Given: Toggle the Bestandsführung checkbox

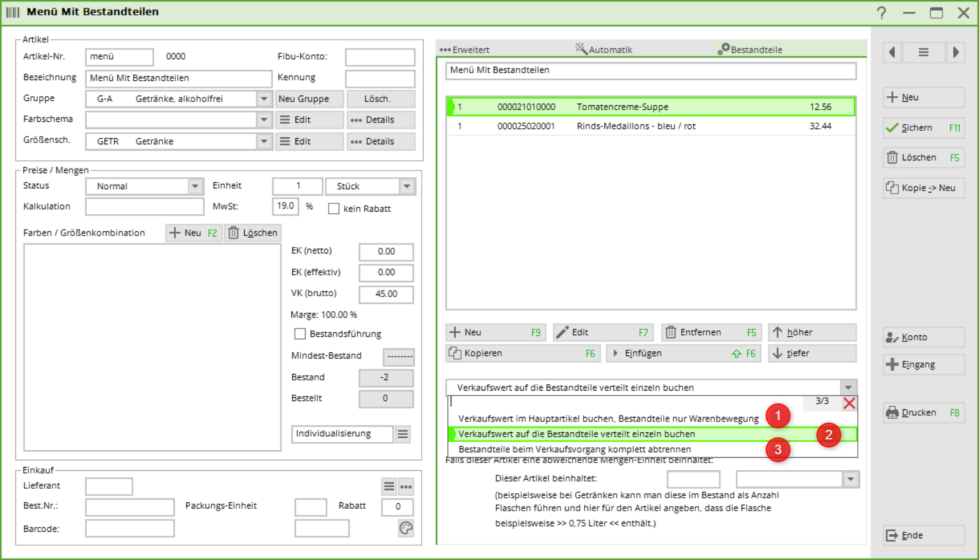Looking at the screenshot, I should point(300,334).
